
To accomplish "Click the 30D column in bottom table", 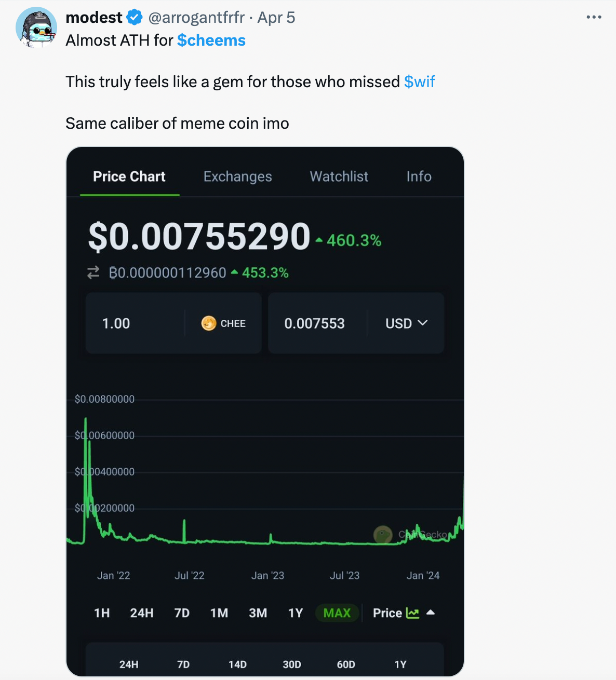I will click(x=292, y=664).
